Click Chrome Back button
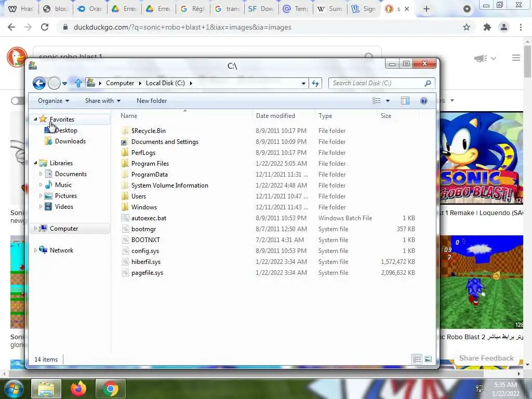 point(11,27)
